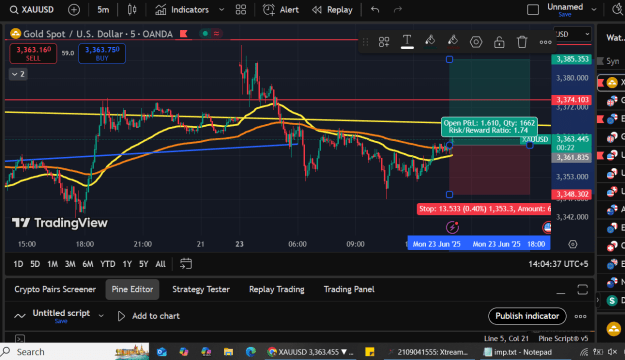Click the 3,374.103 red price label

[x=572, y=100]
